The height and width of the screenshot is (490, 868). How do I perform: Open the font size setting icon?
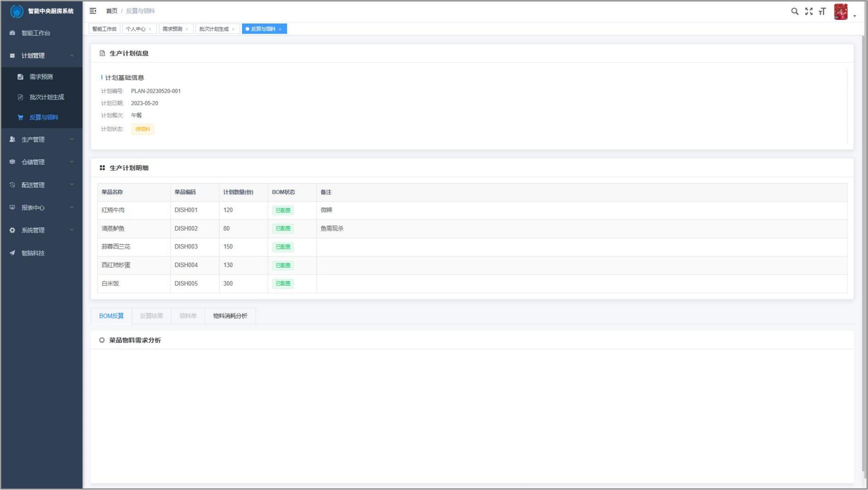tap(822, 12)
